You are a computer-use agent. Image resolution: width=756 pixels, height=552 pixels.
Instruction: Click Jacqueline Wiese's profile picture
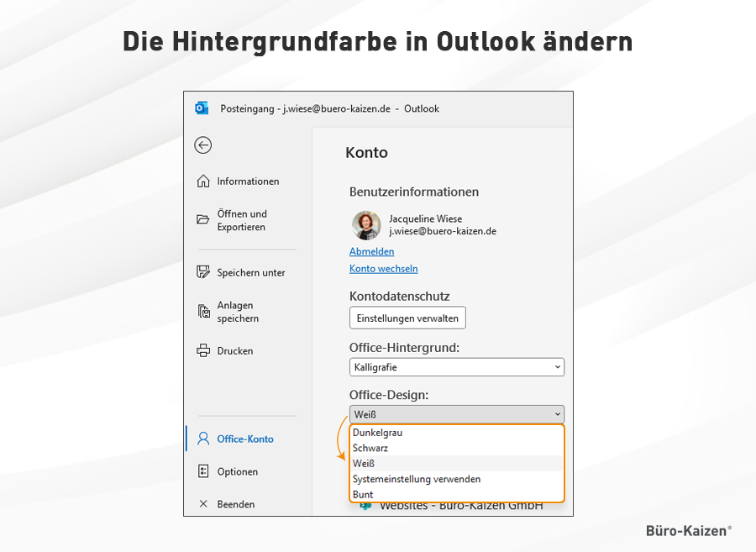pos(366,225)
